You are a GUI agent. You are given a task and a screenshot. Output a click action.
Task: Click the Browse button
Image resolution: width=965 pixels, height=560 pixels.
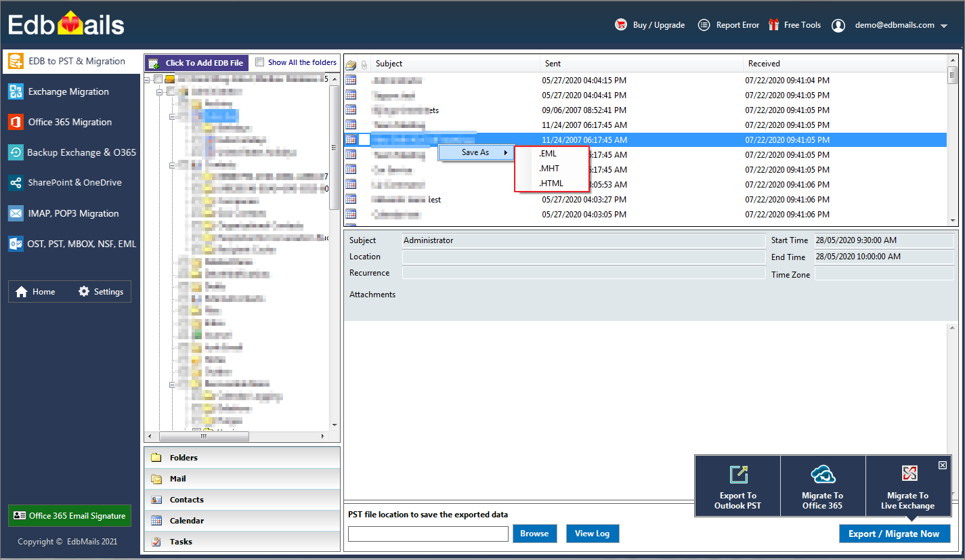click(x=535, y=534)
